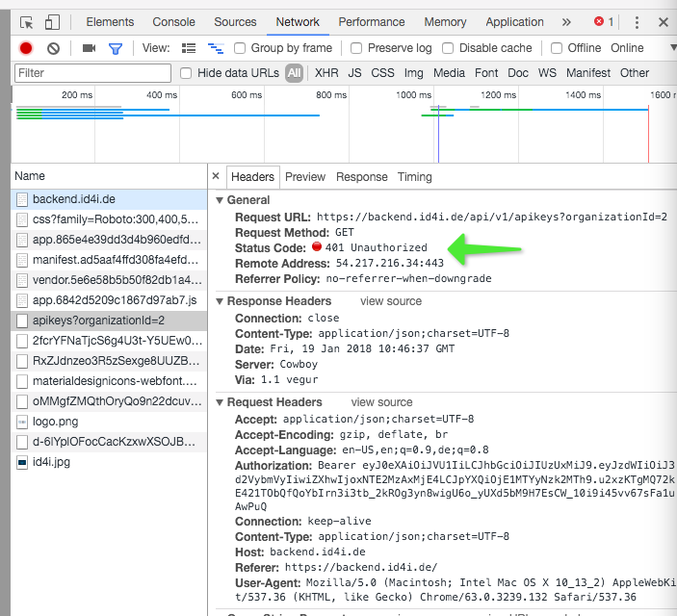677x616 pixels.
Task: Filter requests by Manifest
Action: 588,73
